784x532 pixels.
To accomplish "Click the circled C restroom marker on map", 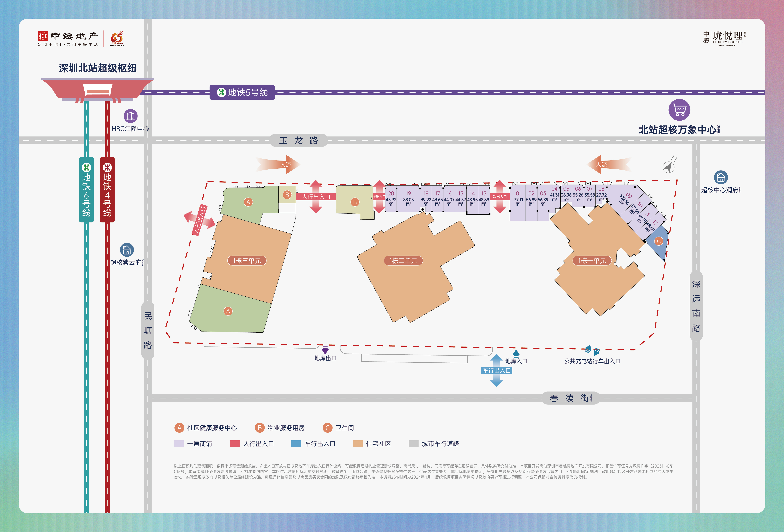I will pyautogui.click(x=659, y=241).
